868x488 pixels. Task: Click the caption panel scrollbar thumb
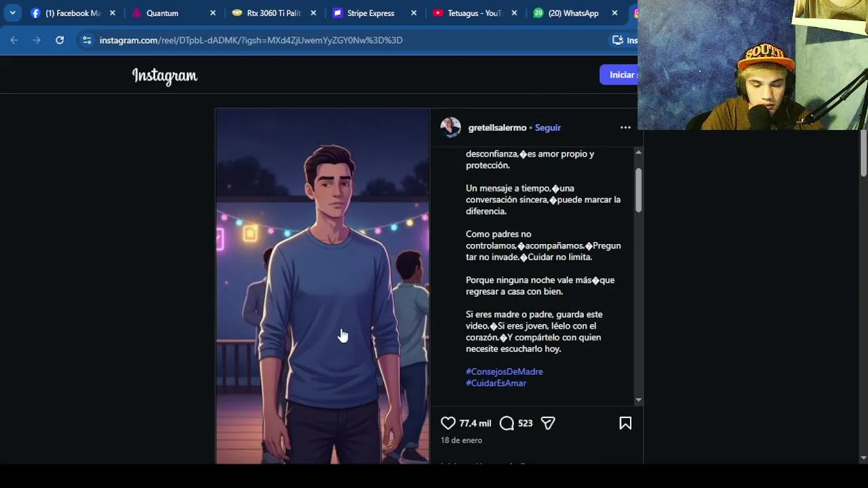point(638,190)
